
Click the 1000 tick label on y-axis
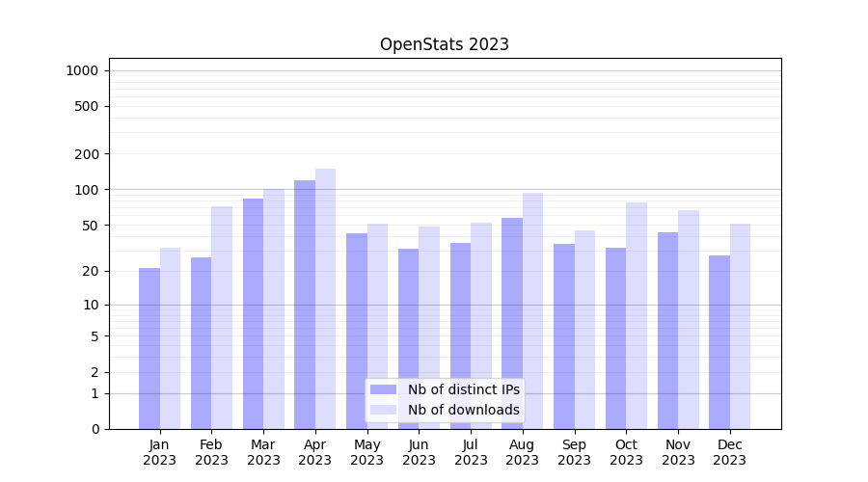pos(82,70)
